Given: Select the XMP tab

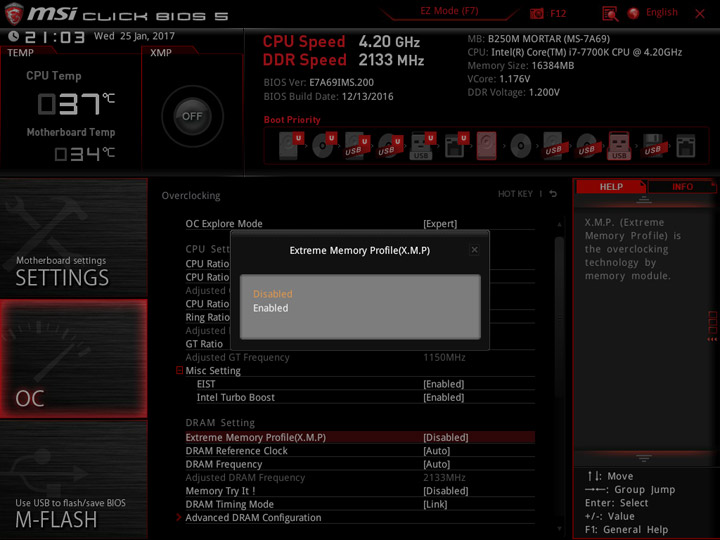Looking at the screenshot, I should (x=161, y=53).
